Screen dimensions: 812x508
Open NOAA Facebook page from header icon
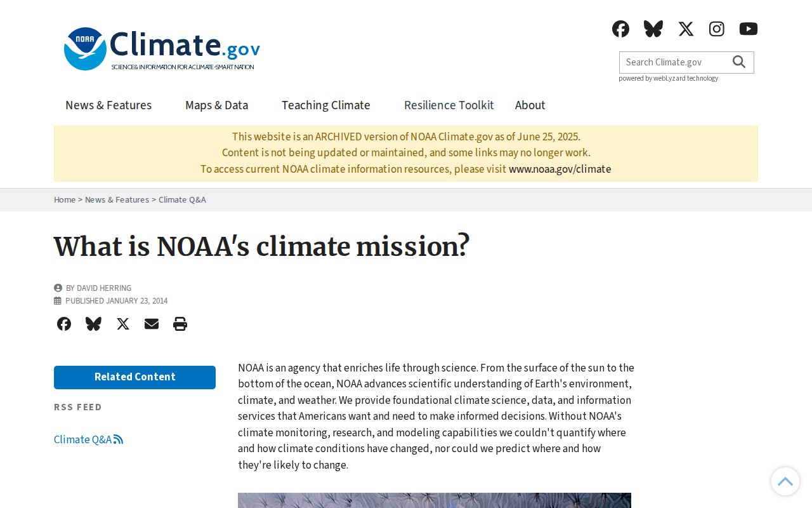pos(620,29)
